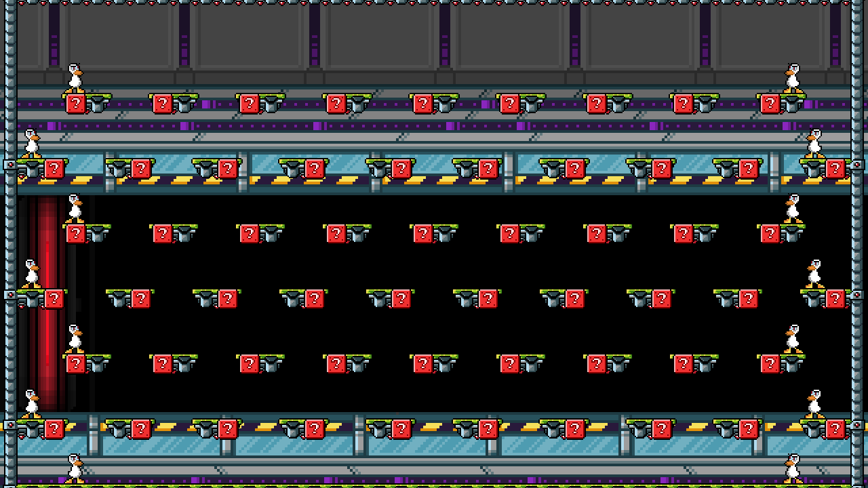
Task: Hit the middle question block in the black area's bottom row
Action: pyautogui.click(x=422, y=364)
